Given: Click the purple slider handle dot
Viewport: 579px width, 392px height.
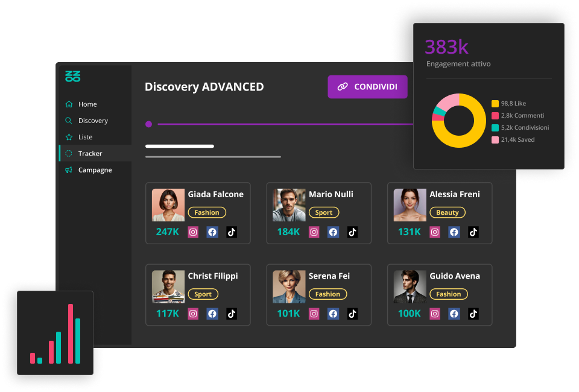Looking at the screenshot, I should click(x=148, y=124).
